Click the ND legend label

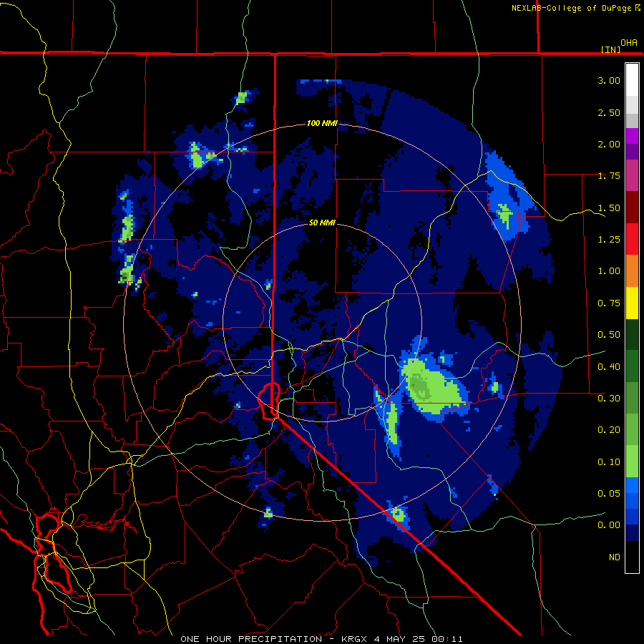615,557
